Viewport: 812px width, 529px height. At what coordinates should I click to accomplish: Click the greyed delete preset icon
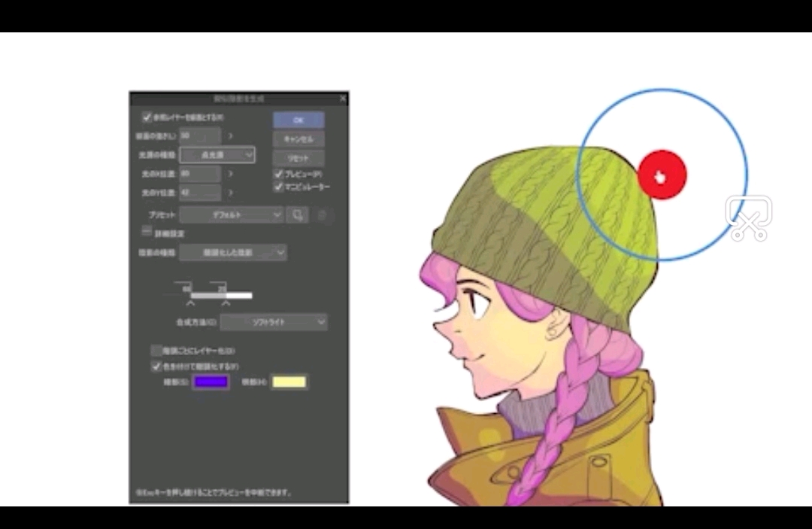(322, 214)
